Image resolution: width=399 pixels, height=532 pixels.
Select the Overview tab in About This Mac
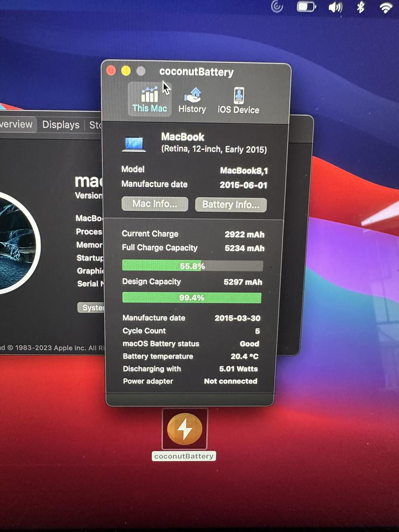click(16, 124)
